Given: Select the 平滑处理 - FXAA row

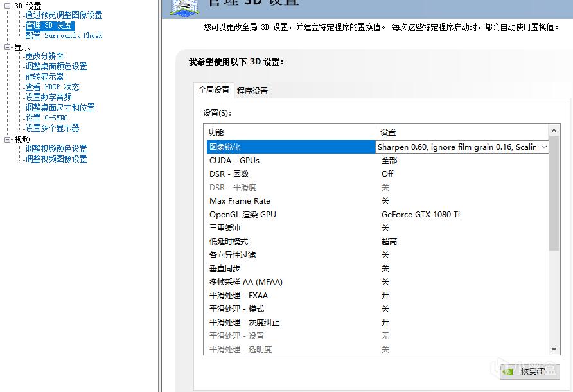Looking at the screenshot, I should point(378,296).
